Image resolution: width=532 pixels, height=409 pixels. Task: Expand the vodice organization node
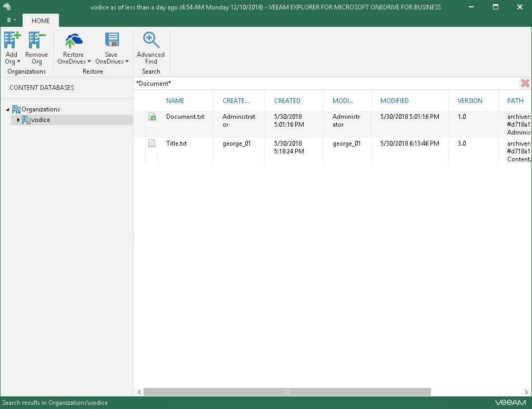tap(18, 120)
